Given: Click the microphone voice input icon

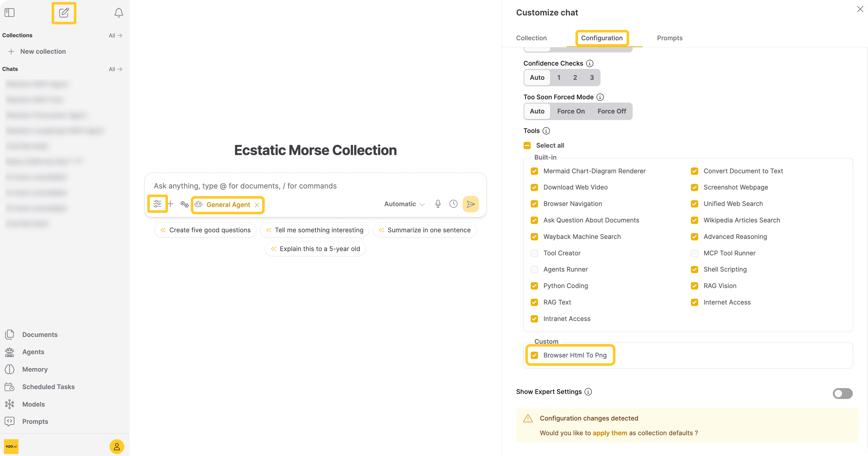Looking at the screenshot, I should click(x=438, y=204).
